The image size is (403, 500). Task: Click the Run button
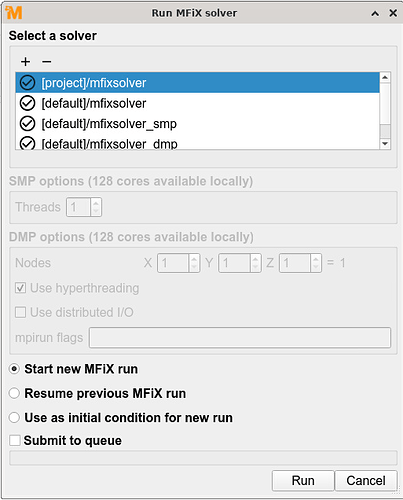point(303,481)
